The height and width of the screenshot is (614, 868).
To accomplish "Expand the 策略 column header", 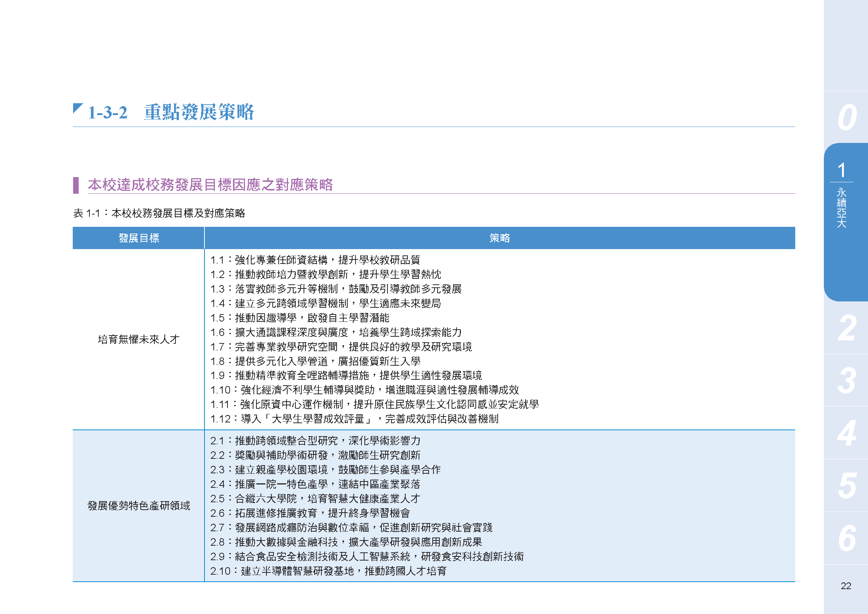I will click(x=499, y=238).
